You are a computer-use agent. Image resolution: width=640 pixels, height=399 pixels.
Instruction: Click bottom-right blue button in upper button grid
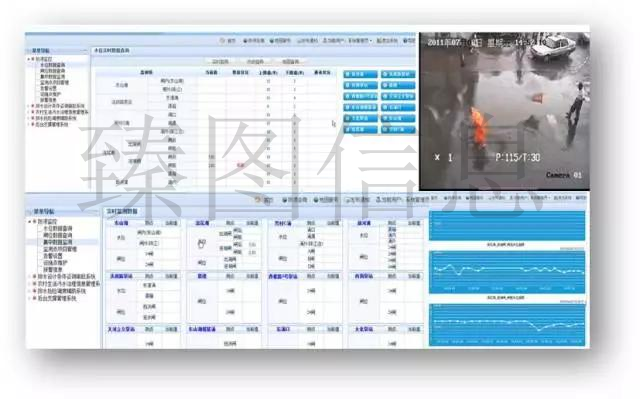click(398, 129)
